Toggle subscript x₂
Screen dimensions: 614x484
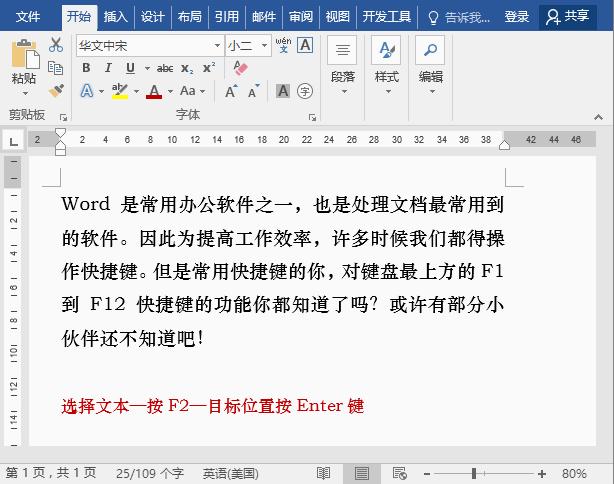(187, 68)
